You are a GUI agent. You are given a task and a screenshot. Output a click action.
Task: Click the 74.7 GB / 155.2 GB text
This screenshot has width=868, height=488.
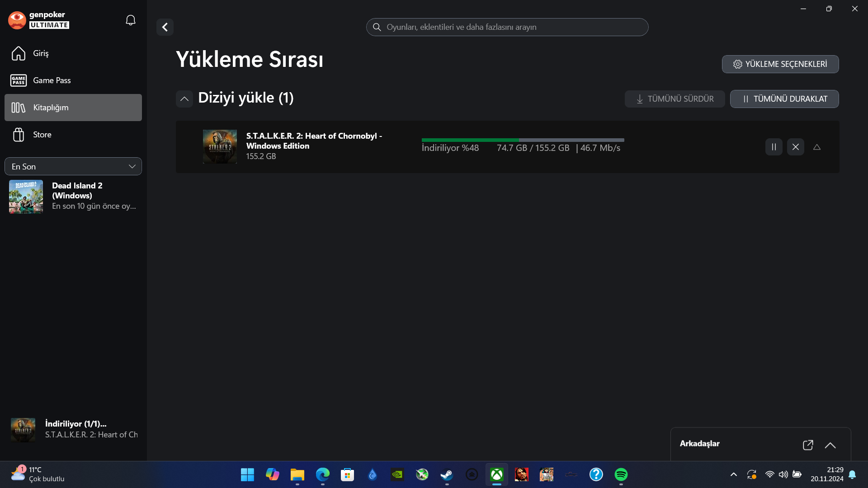pos(533,148)
